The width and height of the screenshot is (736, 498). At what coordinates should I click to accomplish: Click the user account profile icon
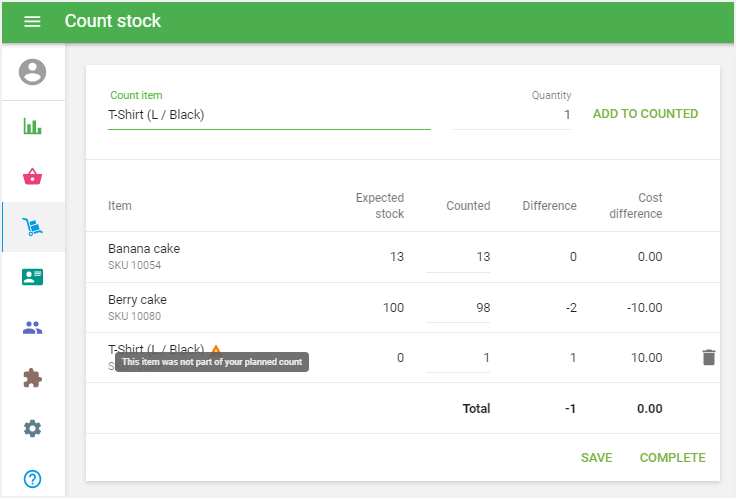tap(33, 72)
